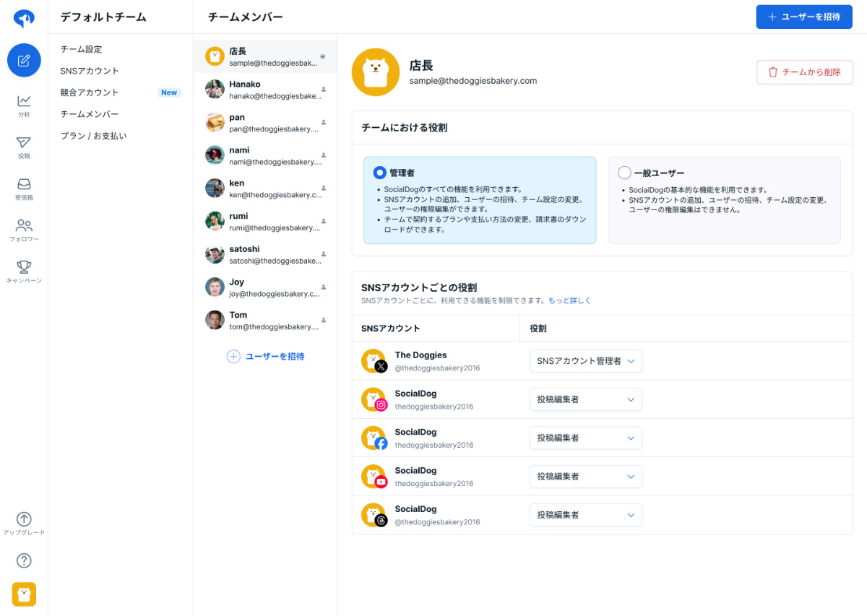Select the 一般ユーザー role radio button

coord(625,173)
